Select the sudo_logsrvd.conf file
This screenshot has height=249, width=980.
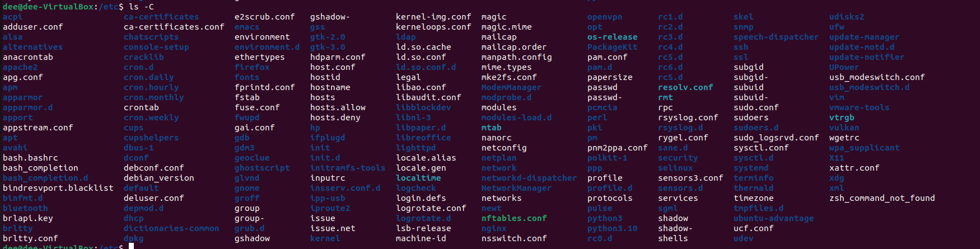click(x=776, y=138)
